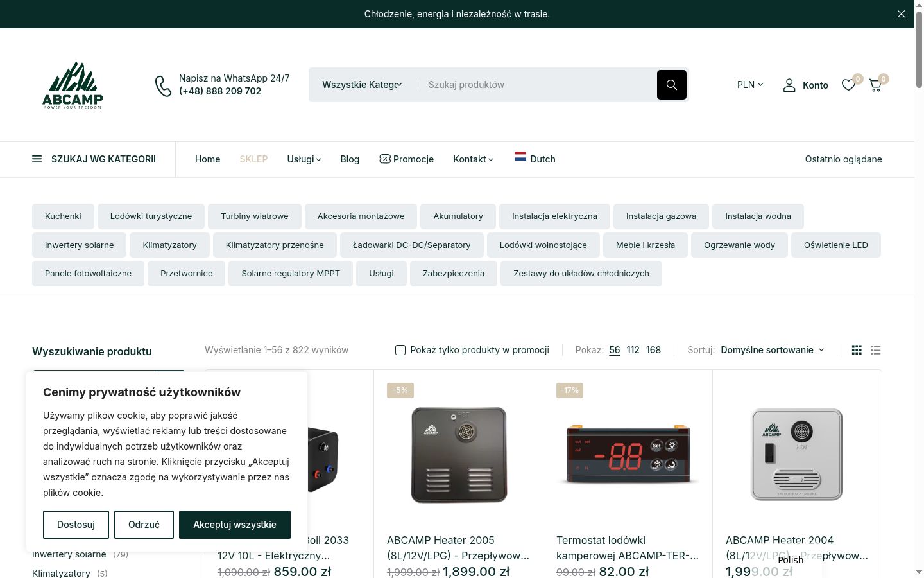Select the Zabezpieczenia category chip

tap(454, 274)
